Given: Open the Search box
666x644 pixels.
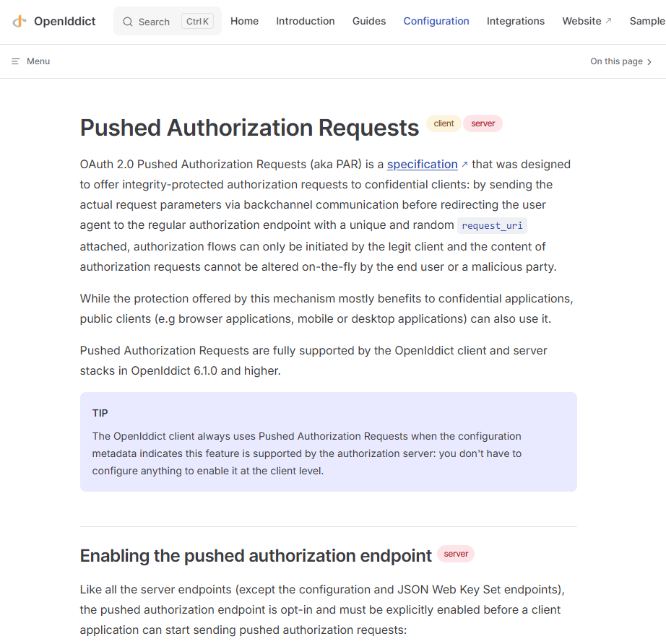Looking at the screenshot, I should pyautogui.click(x=168, y=21).
